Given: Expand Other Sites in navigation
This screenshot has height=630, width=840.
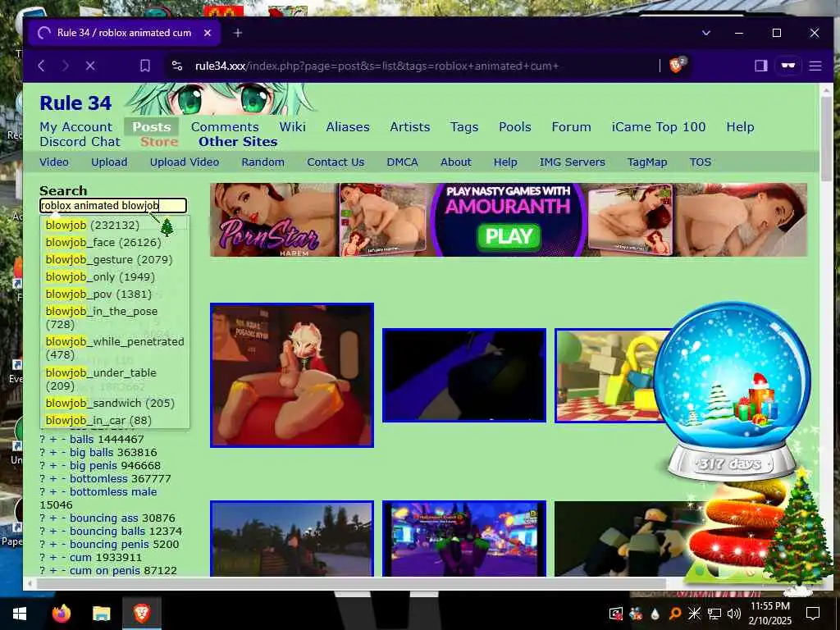Looking at the screenshot, I should pyautogui.click(x=238, y=142).
